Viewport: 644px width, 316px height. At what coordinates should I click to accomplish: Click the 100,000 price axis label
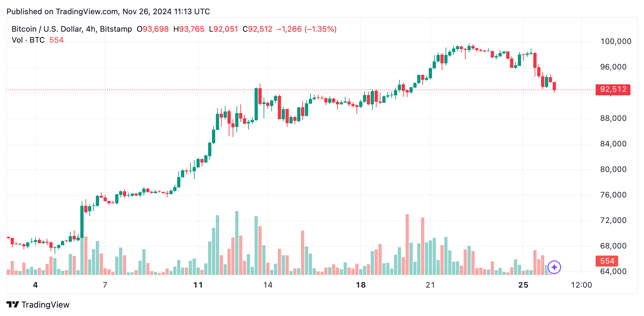[616, 41]
